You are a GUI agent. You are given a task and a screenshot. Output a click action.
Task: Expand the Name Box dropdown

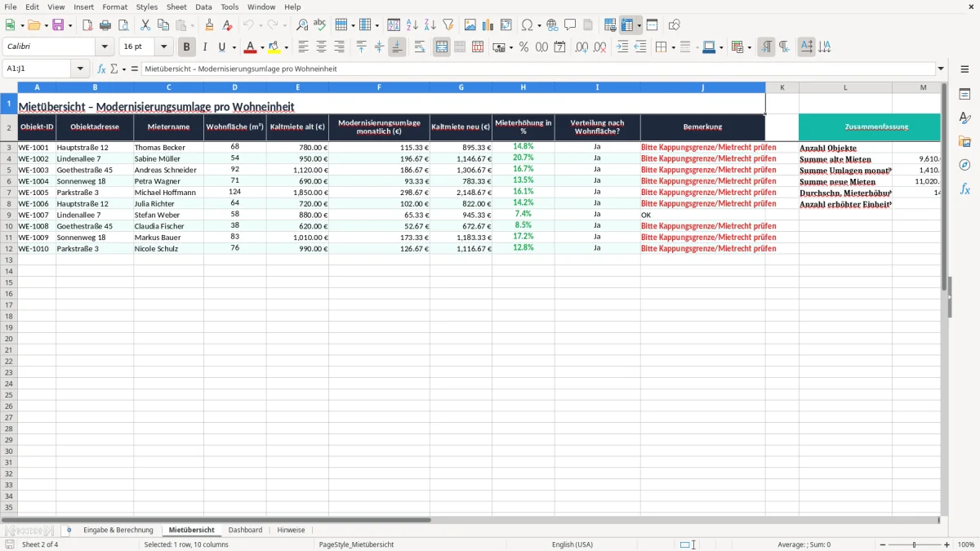[x=80, y=69]
